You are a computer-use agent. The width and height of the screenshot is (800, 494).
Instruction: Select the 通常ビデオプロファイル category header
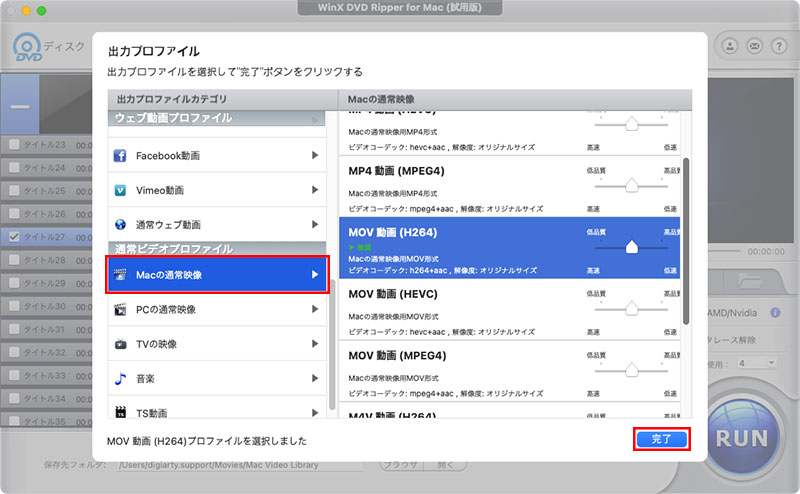coord(217,249)
